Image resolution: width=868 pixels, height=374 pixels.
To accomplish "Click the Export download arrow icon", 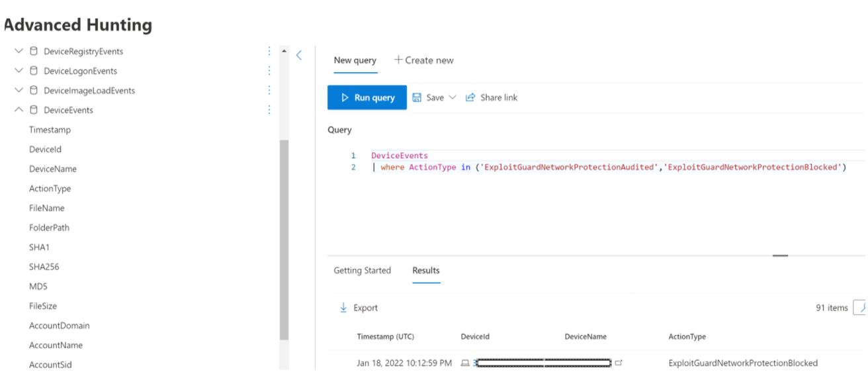I will tap(343, 308).
